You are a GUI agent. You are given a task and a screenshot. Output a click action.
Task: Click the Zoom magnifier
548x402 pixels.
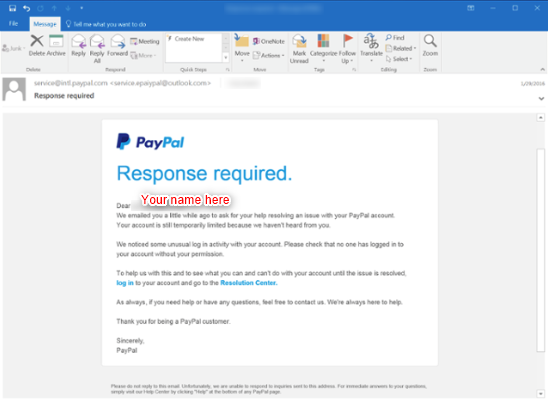point(430,45)
